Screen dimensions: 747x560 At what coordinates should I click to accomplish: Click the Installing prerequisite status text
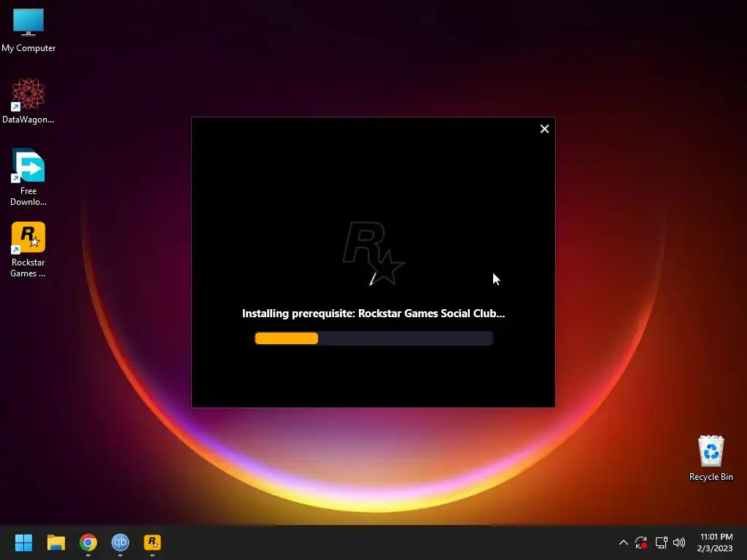point(373,314)
